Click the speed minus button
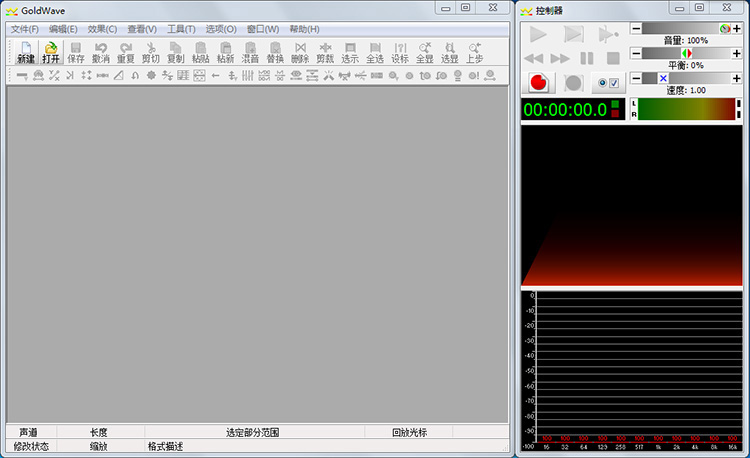 click(636, 78)
